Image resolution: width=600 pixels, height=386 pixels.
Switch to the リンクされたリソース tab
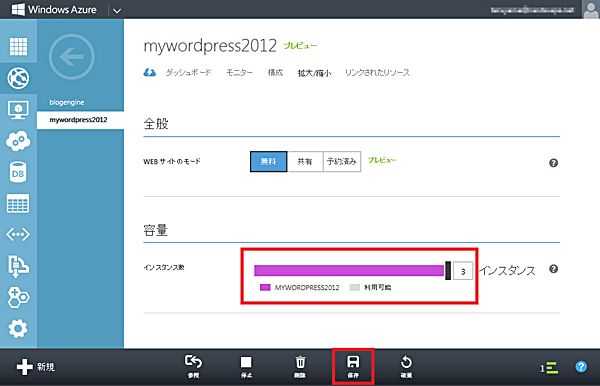[377, 72]
